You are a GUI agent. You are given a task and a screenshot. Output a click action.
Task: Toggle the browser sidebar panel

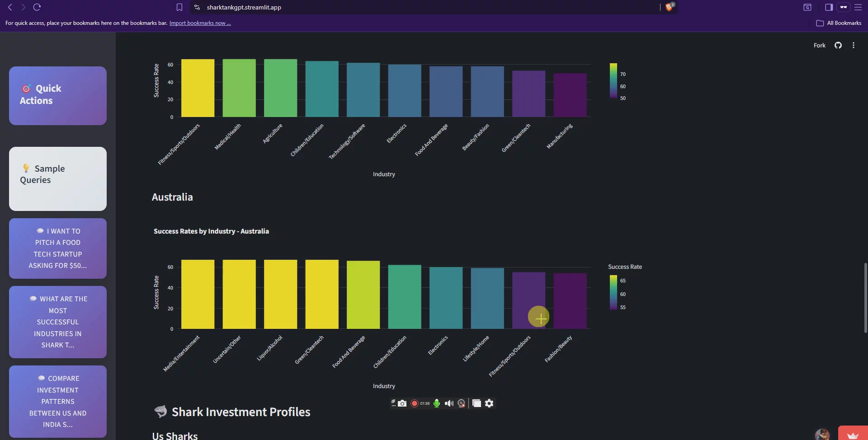[829, 7]
